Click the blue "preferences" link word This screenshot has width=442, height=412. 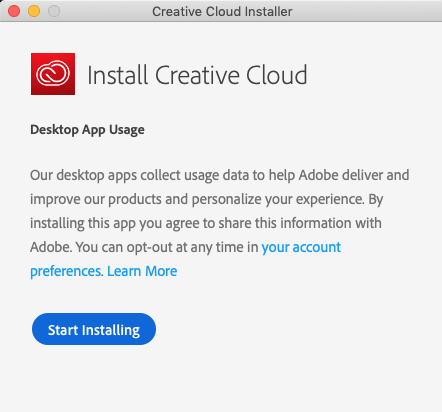65,271
